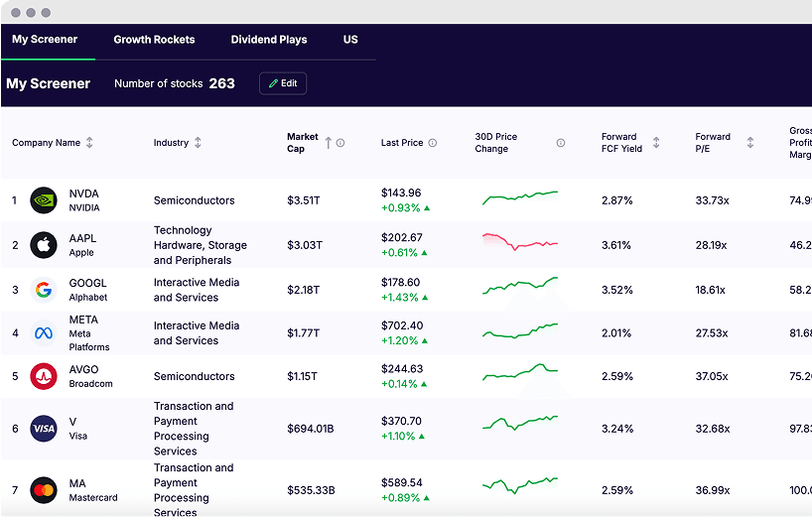Click the Alphabet Google logo icon
This screenshot has width=812, height=517.
tap(44, 290)
